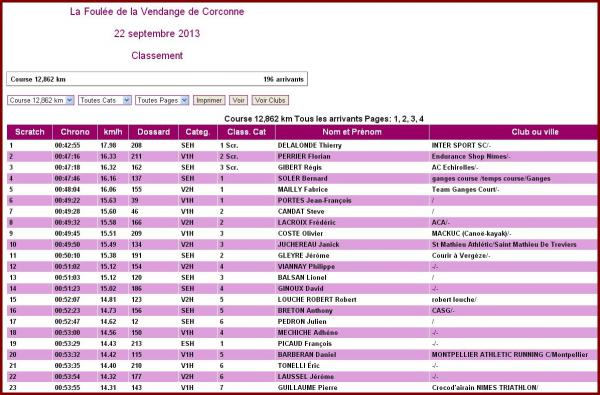Click the name PERRIER Florian
Viewport: 600px width, 395px height.
(304, 157)
